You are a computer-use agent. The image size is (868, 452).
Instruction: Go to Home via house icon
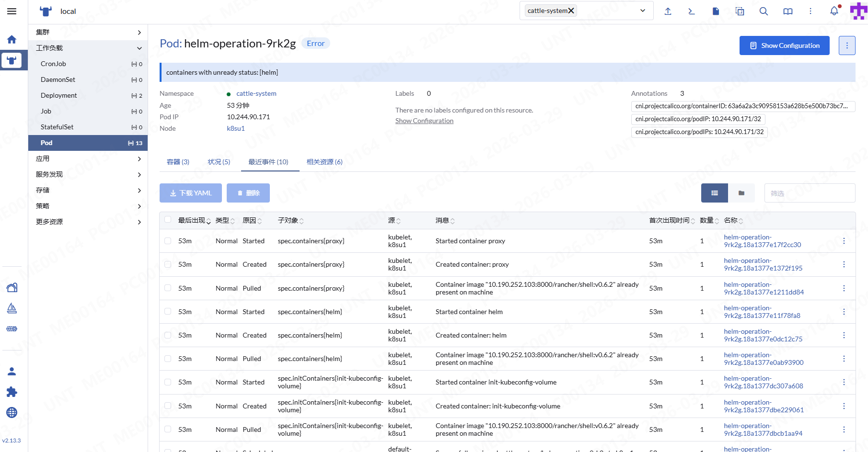pyautogui.click(x=12, y=40)
